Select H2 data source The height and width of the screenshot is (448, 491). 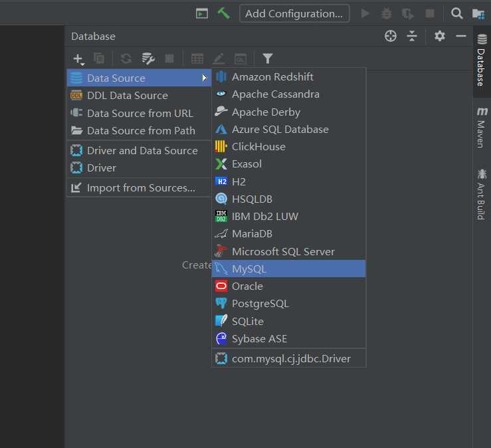pos(289,181)
